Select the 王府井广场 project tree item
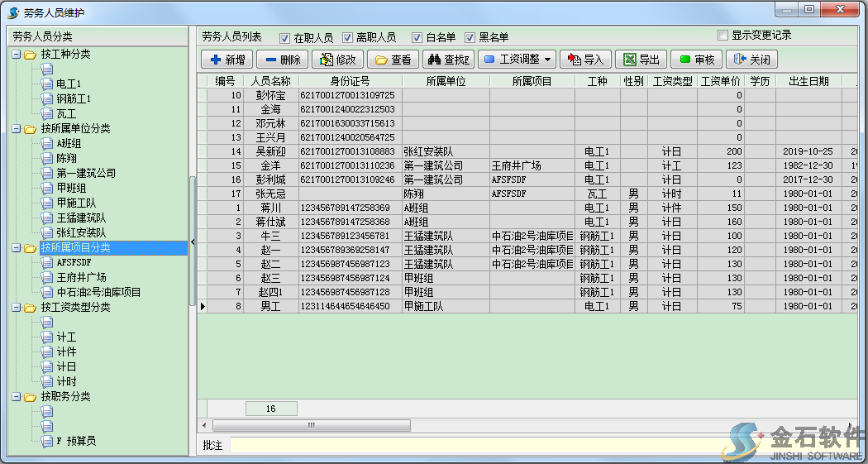The width and height of the screenshot is (868, 464). (x=81, y=278)
